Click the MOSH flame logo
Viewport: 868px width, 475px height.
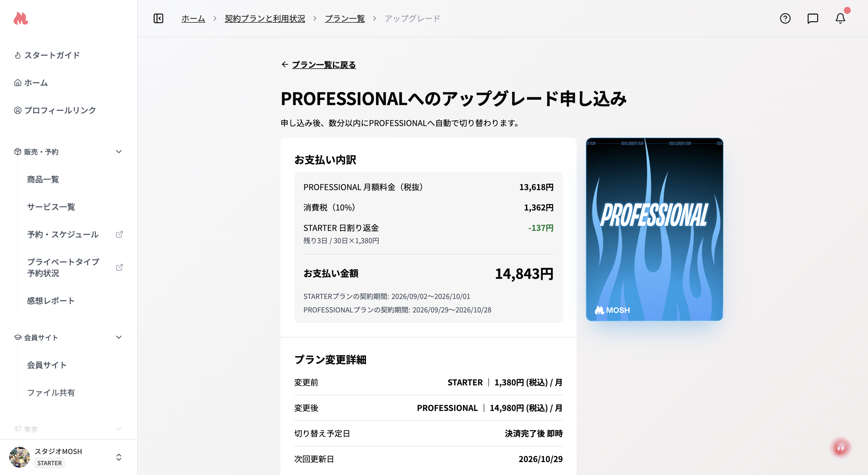click(21, 18)
